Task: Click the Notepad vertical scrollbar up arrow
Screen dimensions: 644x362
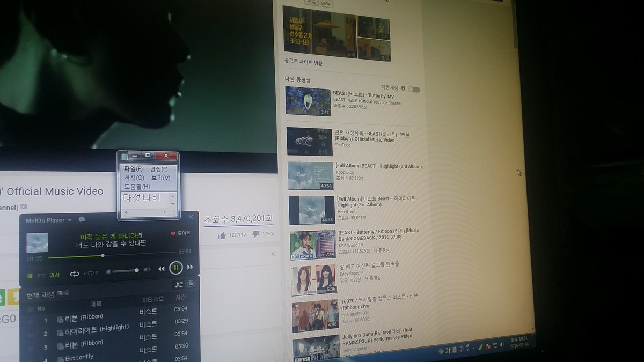Action: [x=172, y=196]
